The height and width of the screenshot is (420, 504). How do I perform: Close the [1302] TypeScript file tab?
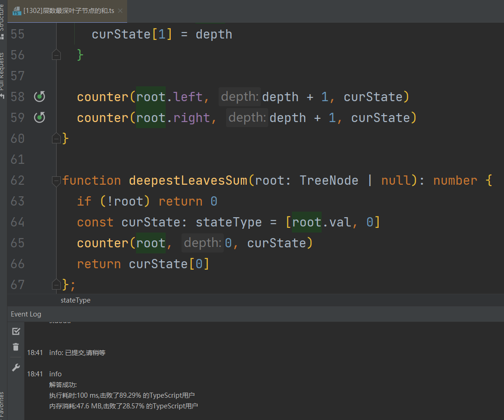point(120,11)
